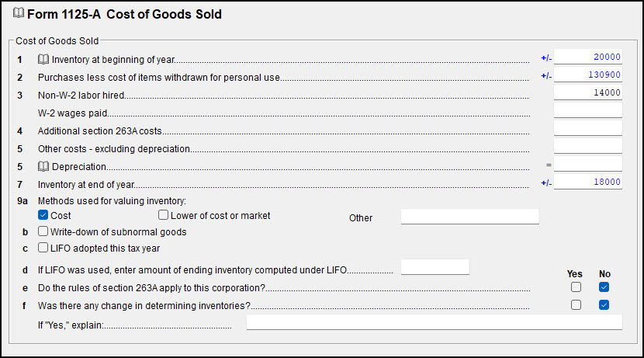This screenshot has width=644, height=358.
Task: Click the Additional section 263A costs field
Action: pyautogui.click(x=587, y=128)
